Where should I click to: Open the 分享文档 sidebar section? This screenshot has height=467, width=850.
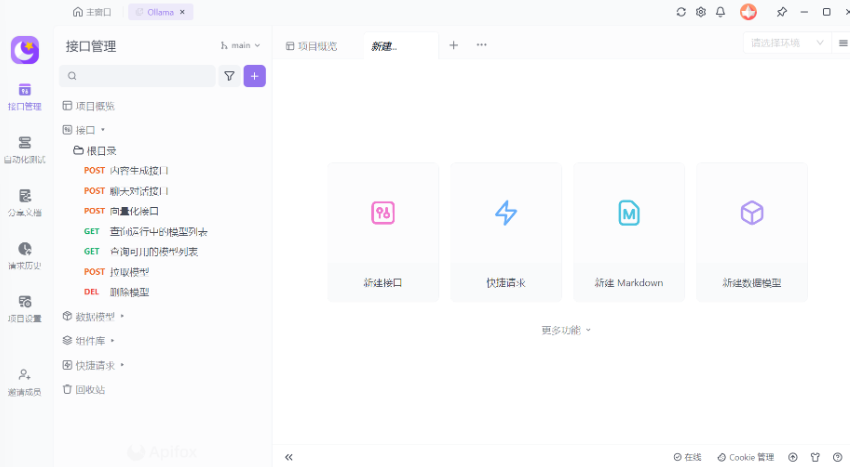point(24,203)
